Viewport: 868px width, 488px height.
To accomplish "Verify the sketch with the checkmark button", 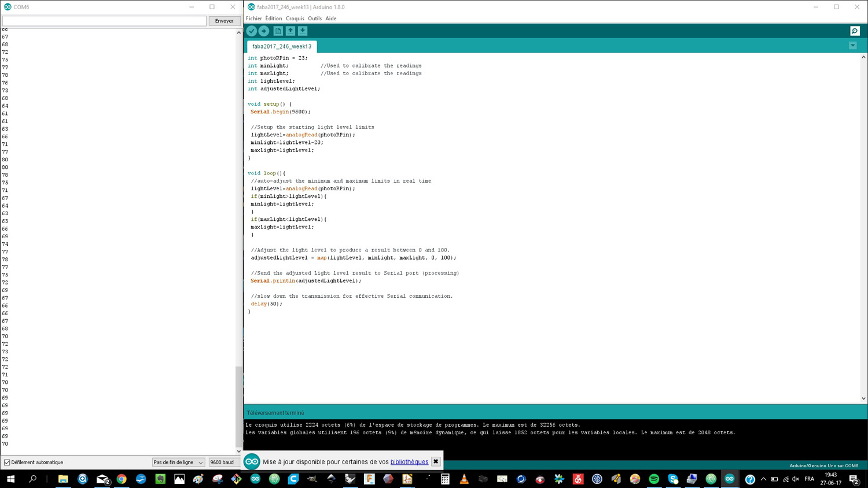I will click(x=252, y=31).
